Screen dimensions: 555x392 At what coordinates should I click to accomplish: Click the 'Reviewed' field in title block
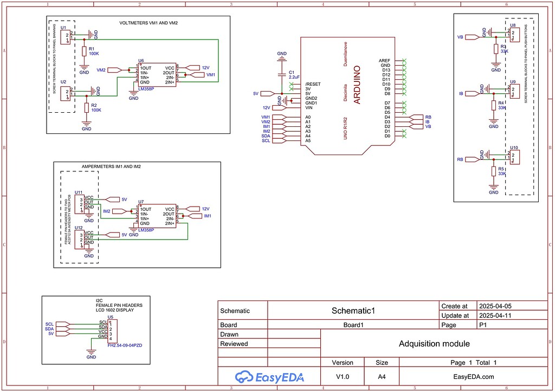click(234, 344)
